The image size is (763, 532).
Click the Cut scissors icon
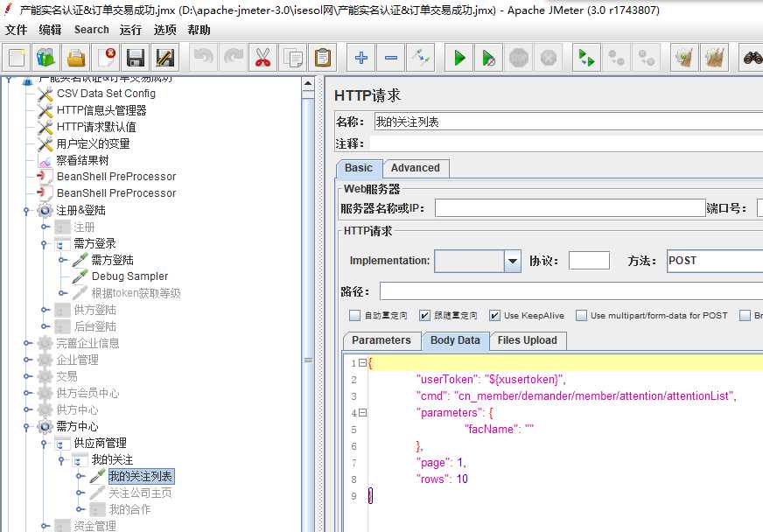click(x=263, y=58)
